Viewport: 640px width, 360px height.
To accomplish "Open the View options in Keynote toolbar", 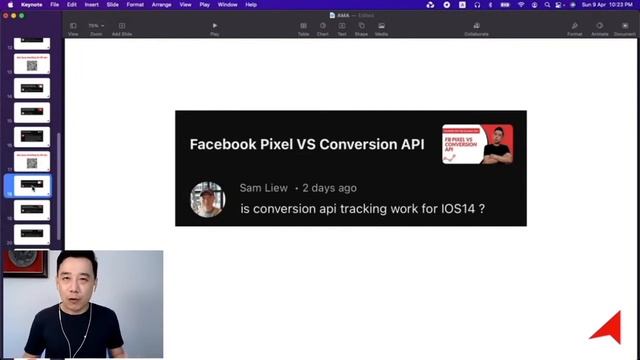I will pyautogui.click(x=73, y=29).
